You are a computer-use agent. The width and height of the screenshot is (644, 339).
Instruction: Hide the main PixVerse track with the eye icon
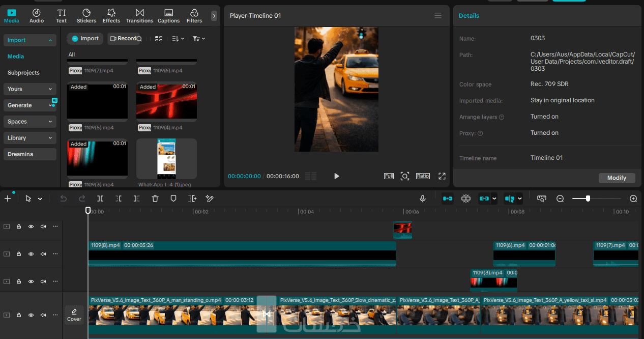click(x=31, y=315)
